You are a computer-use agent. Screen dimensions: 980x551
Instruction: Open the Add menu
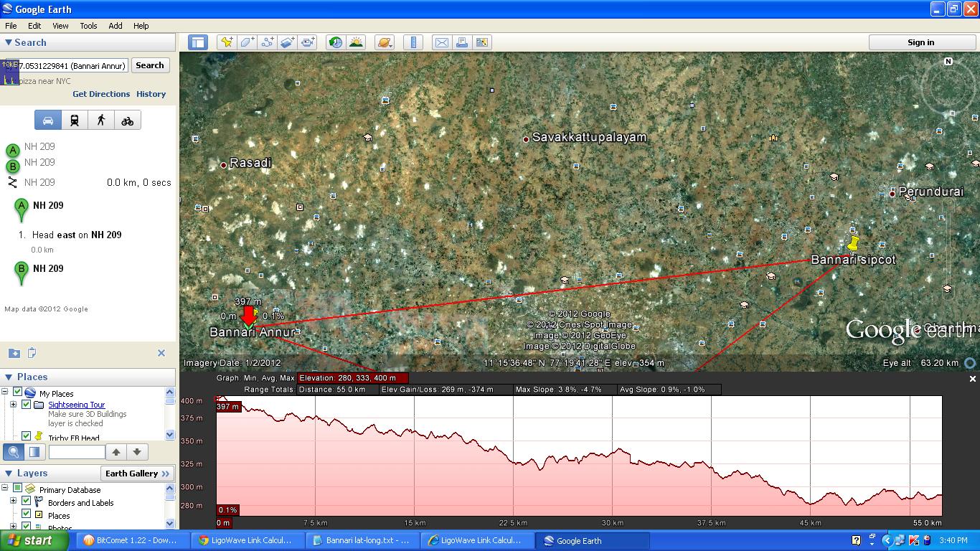coord(115,26)
